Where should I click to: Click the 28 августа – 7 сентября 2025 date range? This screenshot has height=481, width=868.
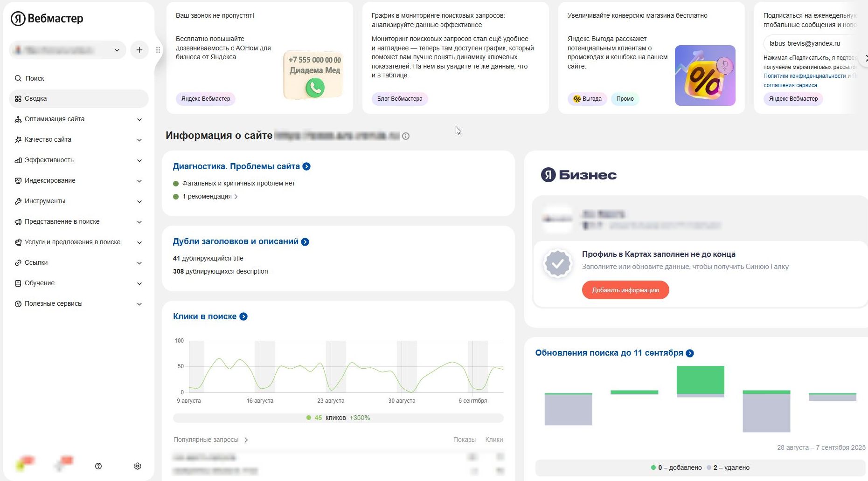point(821,447)
